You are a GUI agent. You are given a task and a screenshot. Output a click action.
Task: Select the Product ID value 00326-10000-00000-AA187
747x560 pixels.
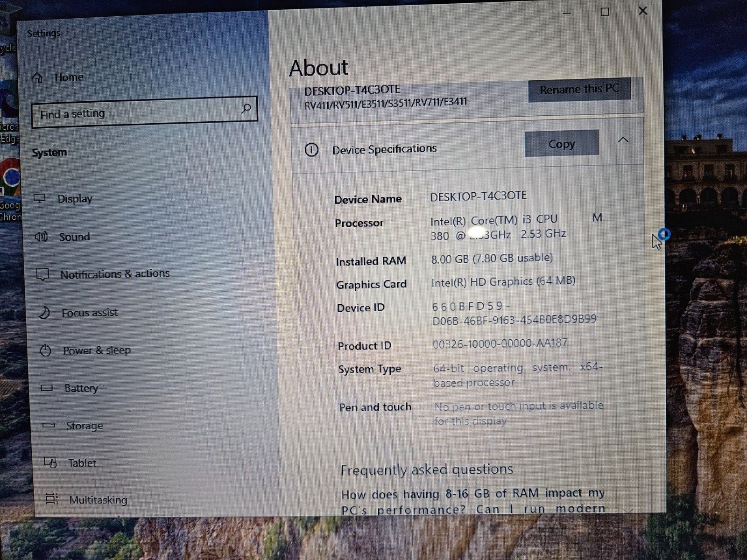coord(500,343)
